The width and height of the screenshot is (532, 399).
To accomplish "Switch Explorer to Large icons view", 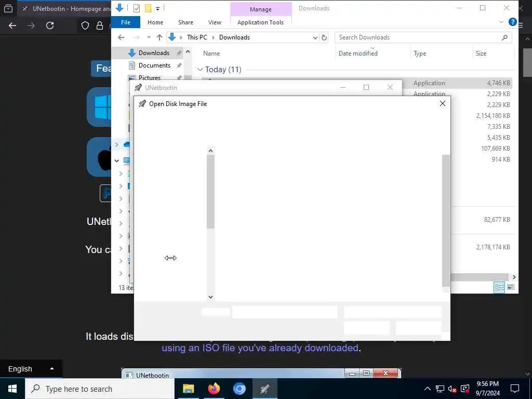I will 511,287.
